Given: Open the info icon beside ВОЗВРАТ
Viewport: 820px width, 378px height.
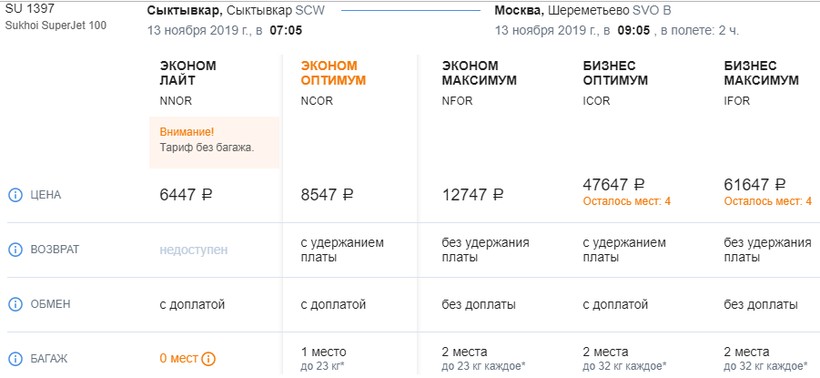Looking at the screenshot, I should [15, 250].
